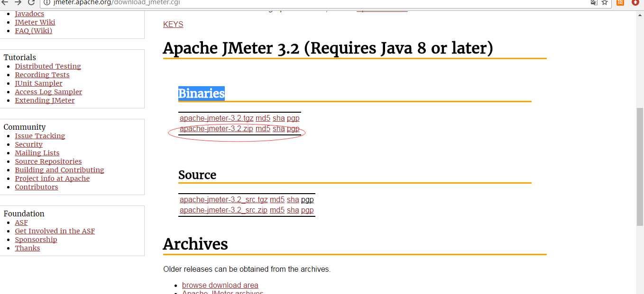Image resolution: width=644 pixels, height=294 pixels.
Task: Download apache-jmeter-3.2.zip binary
Action: click(x=216, y=128)
